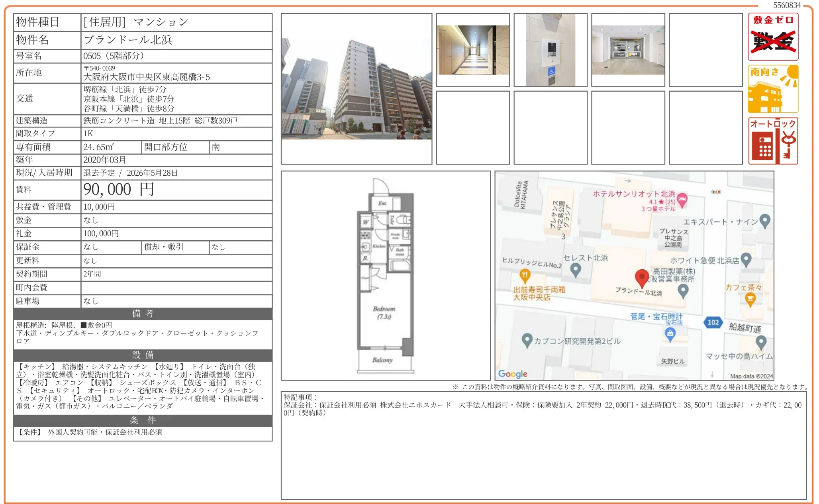Click the 敷金ゼロ badge icon
Image resolution: width=819 pixels, height=504 pixels.
773,37
